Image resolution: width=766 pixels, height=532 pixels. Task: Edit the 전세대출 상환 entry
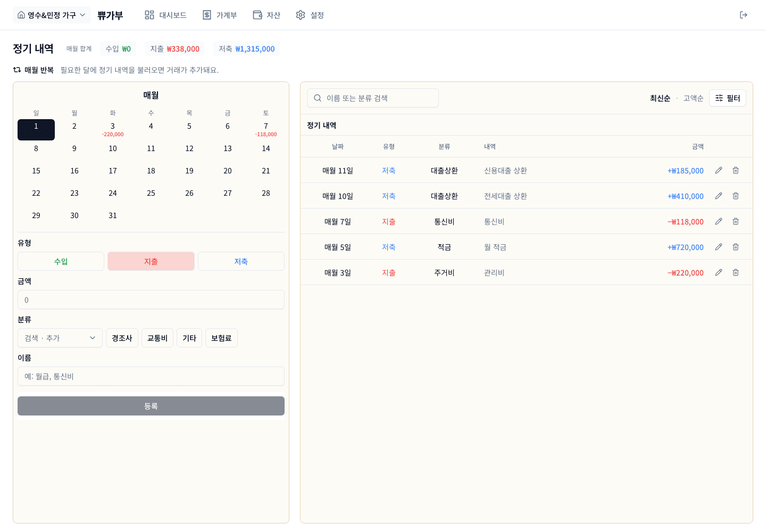(x=719, y=196)
